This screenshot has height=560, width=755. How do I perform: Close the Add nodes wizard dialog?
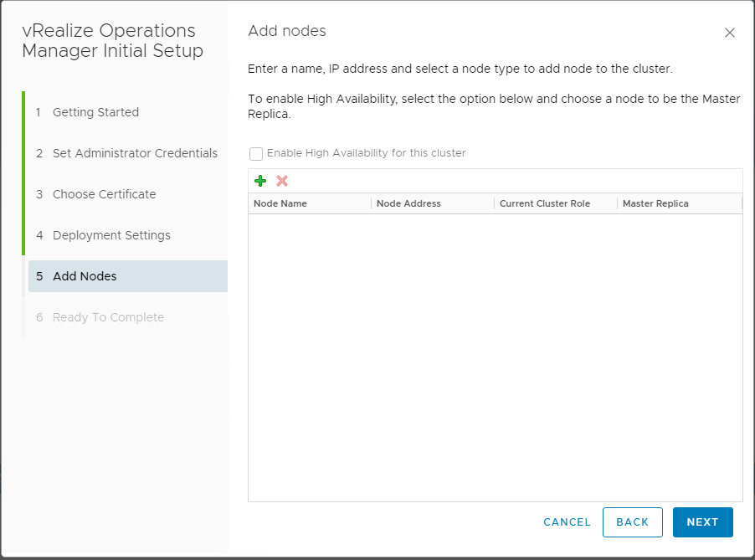pyautogui.click(x=730, y=33)
